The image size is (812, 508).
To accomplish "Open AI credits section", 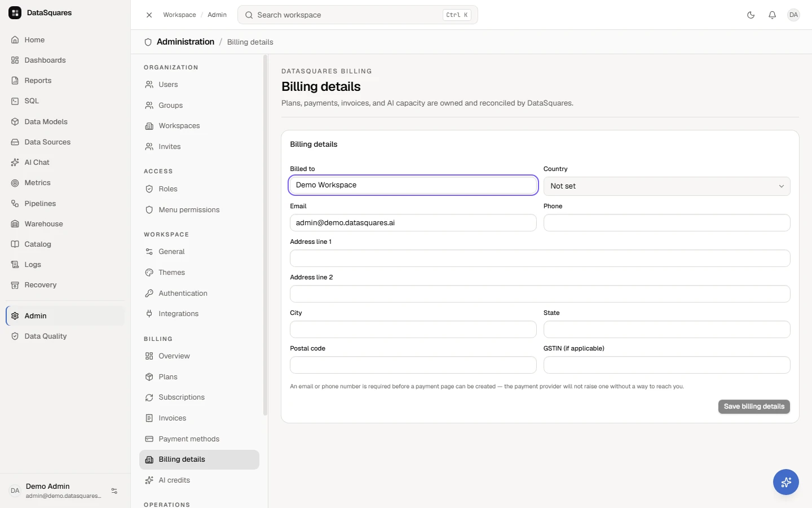I will [199, 480].
